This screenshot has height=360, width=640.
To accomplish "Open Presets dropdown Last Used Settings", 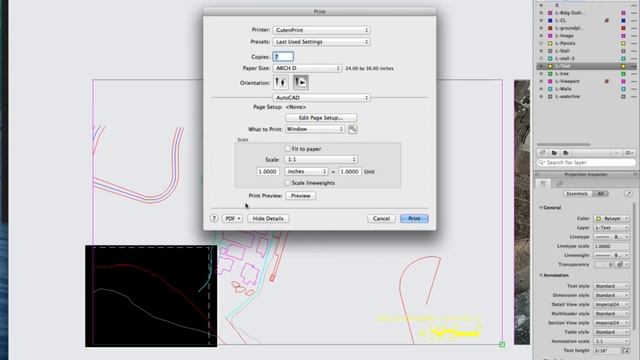I will (x=321, y=42).
